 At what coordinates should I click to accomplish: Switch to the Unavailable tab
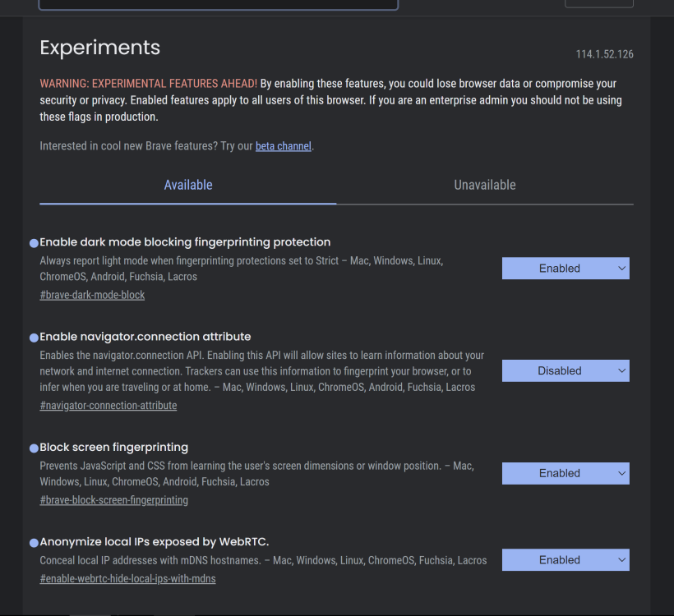tap(485, 186)
